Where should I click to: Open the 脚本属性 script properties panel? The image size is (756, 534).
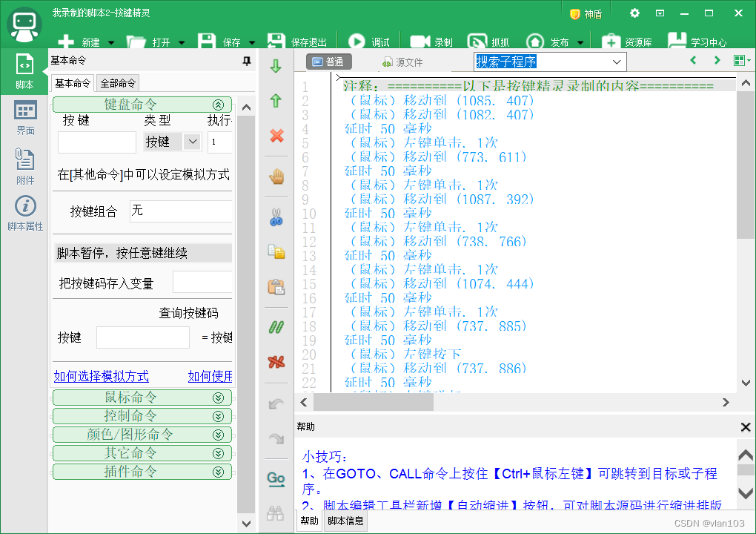[x=25, y=213]
